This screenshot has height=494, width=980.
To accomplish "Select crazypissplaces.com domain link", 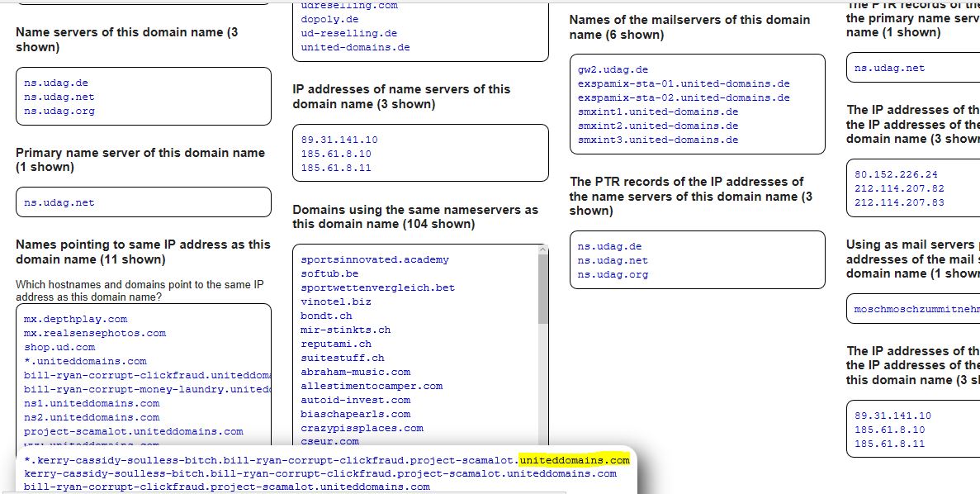I will [x=362, y=428].
